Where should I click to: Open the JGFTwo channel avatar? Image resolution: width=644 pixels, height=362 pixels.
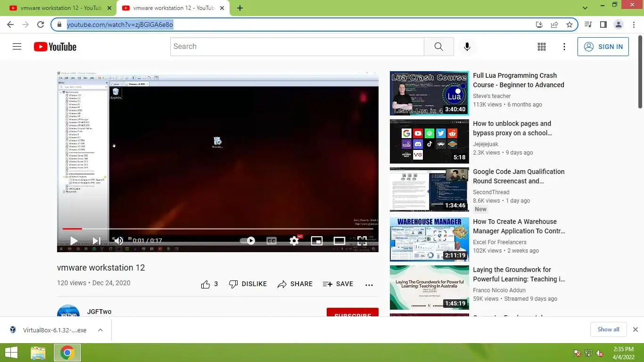pos(68,311)
